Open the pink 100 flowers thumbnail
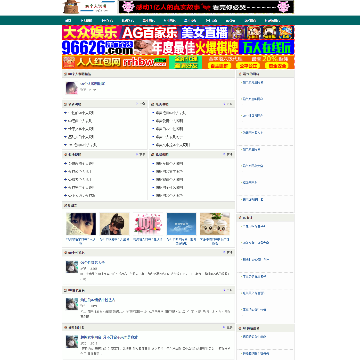This screenshot has height=360, width=360. coord(148,224)
